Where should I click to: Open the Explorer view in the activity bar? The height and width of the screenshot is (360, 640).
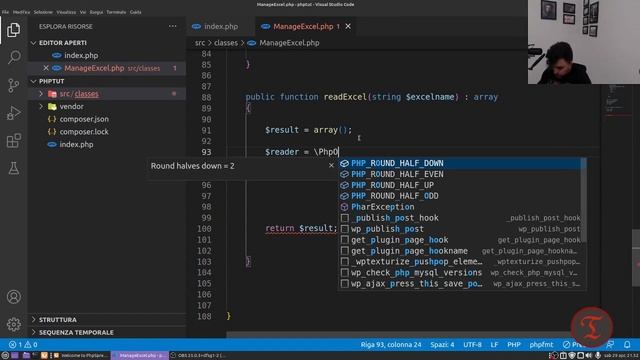pos(13,30)
